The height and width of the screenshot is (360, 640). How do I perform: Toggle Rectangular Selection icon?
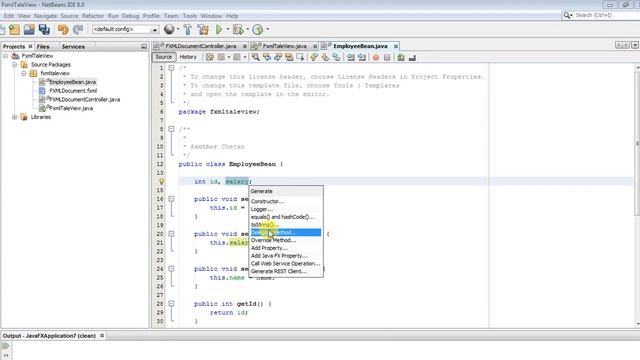click(x=300, y=58)
